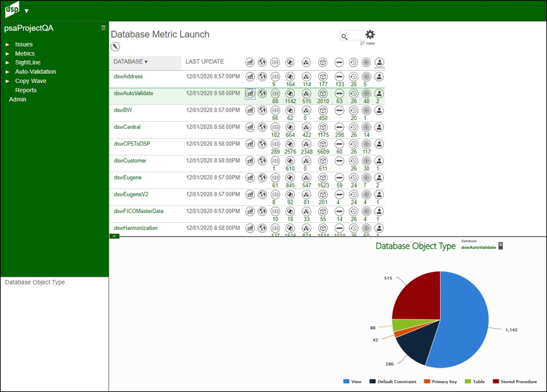547x392 pixels.
Task: Click the minus icon in dswCentral row
Action: 339,127
